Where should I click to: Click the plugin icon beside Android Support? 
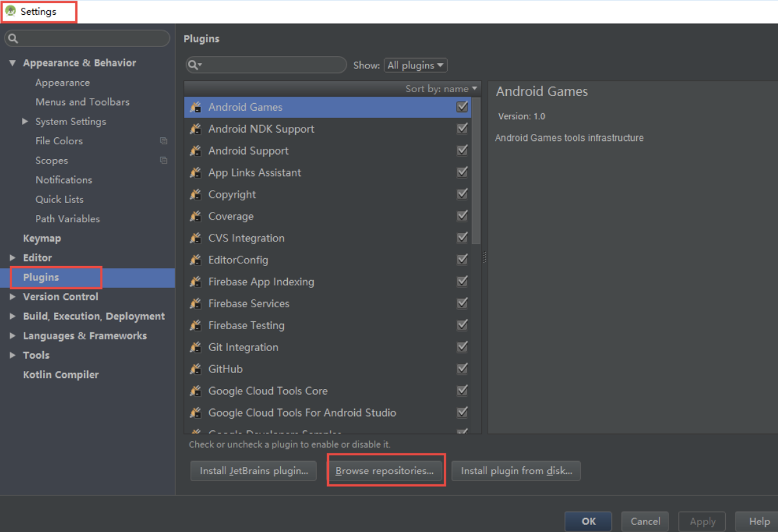coord(196,151)
